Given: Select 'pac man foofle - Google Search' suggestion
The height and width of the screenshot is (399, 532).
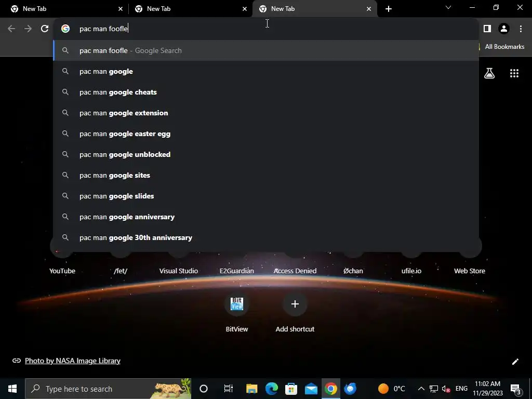Looking at the screenshot, I should tap(266, 50).
